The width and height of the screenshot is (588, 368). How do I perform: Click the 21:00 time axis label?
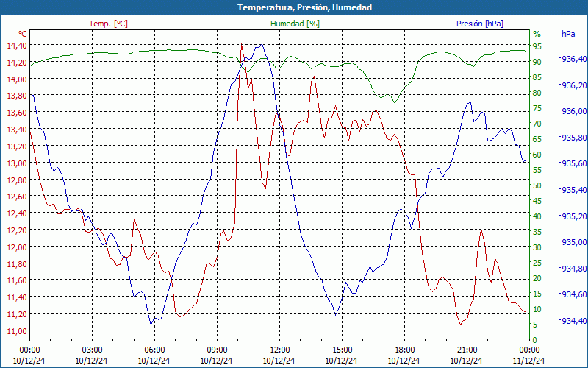point(467,350)
